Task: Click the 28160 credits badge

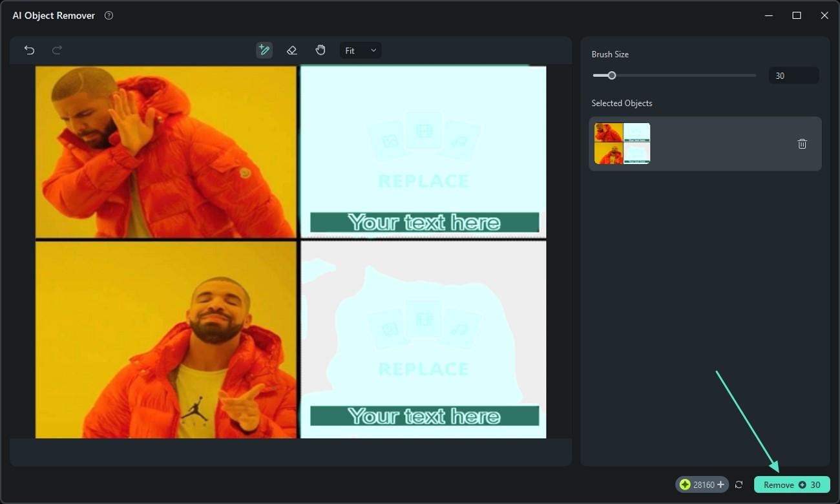Action: point(702,485)
